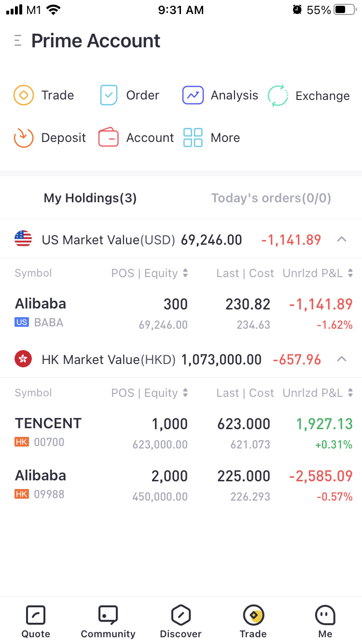Screen dimensions: 362x644
Task: Open the Analysis chart icon
Action: point(193,95)
